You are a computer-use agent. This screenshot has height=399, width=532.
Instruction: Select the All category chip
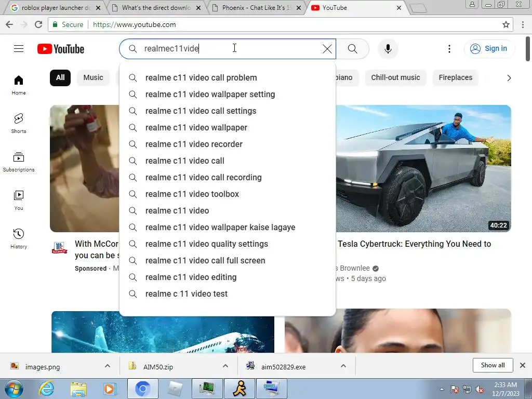(60, 78)
